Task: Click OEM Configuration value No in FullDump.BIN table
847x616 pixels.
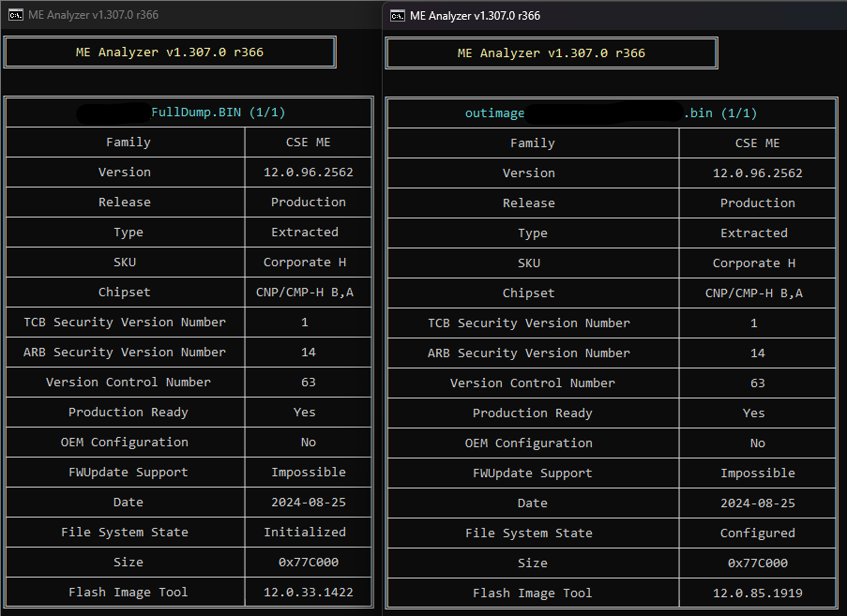Action: (x=308, y=443)
